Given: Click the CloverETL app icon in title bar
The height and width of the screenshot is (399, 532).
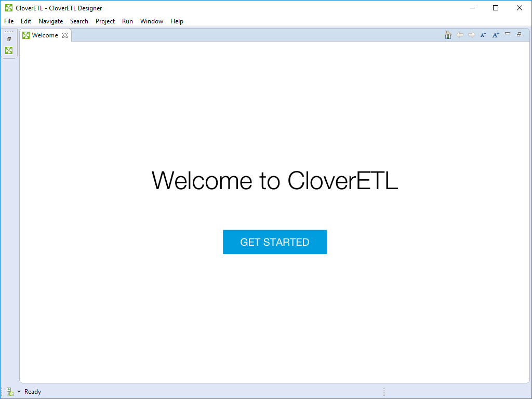Looking at the screenshot, I should [x=9, y=8].
